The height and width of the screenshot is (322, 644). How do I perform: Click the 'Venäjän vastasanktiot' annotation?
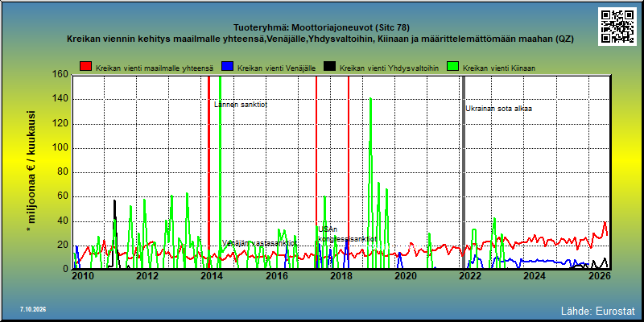pyautogui.click(x=260, y=243)
